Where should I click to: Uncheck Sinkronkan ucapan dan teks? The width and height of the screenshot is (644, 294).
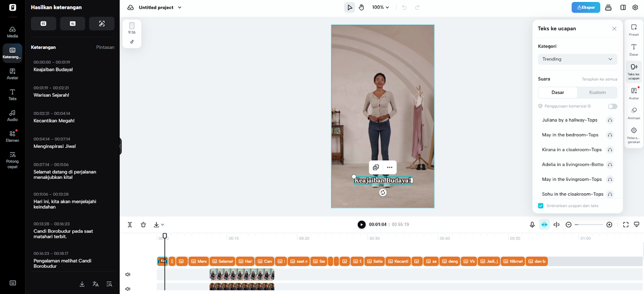tap(541, 205)
